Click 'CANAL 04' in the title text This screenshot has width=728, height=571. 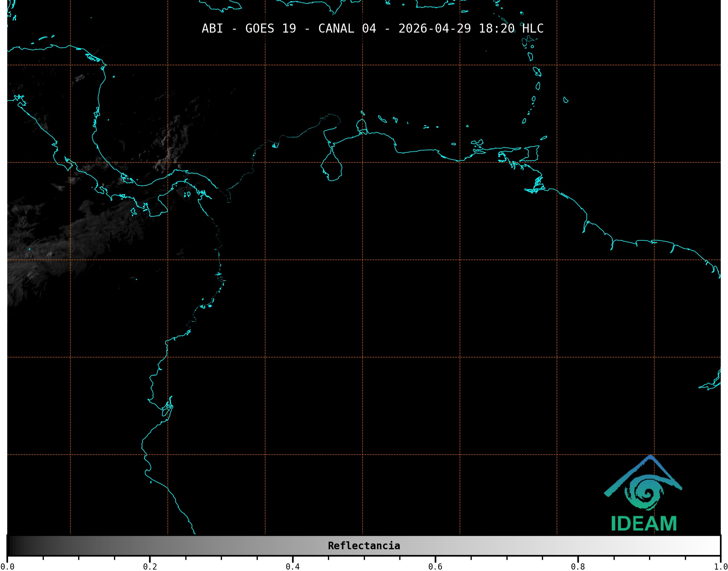pyautogui.click(x=347, y=29)
